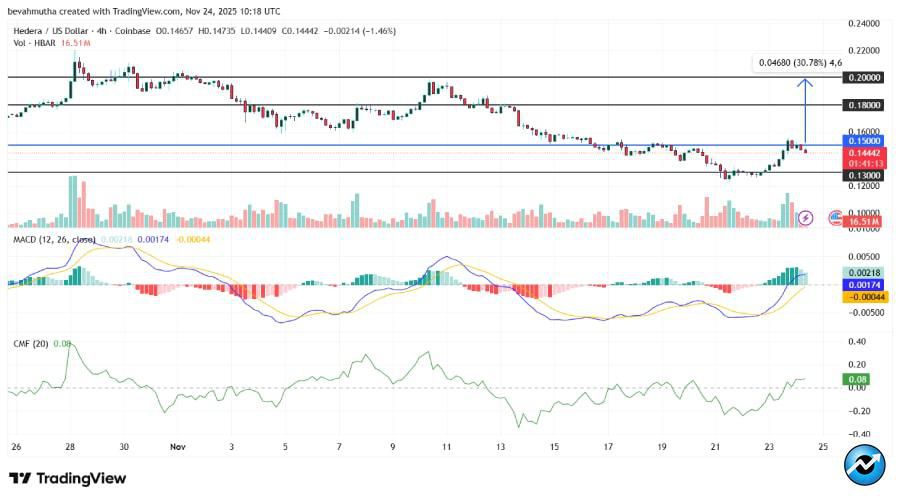Select the 0.13000 support level label
This screenshot has width=900, height=500.
coord(865,174)
